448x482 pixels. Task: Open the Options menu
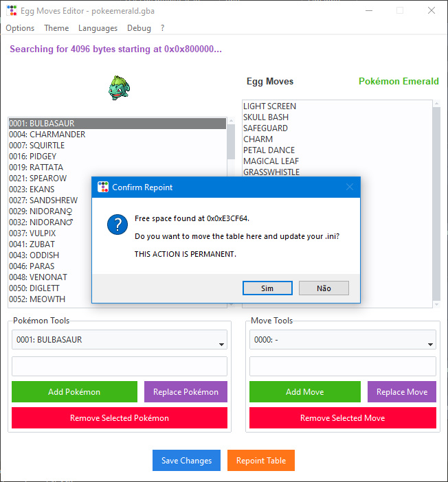20,28
